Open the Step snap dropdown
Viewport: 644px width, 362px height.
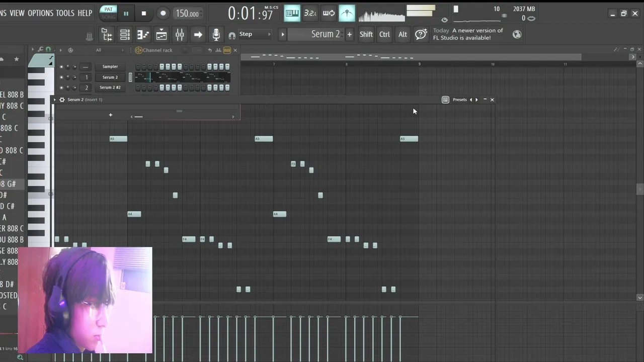(255, 34)
